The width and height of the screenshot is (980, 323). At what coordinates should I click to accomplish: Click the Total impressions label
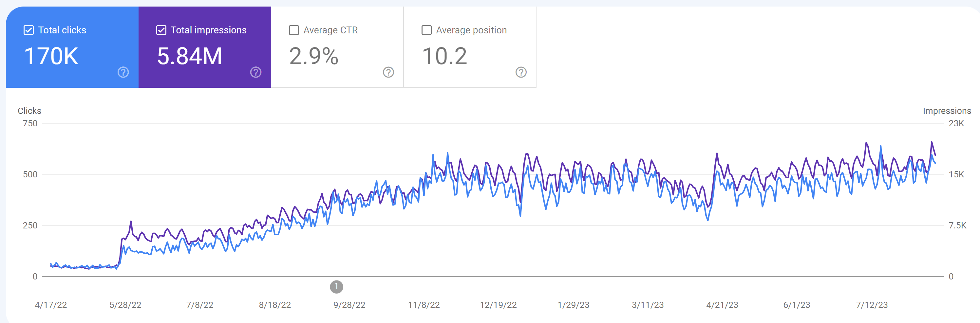coord(208,30)
